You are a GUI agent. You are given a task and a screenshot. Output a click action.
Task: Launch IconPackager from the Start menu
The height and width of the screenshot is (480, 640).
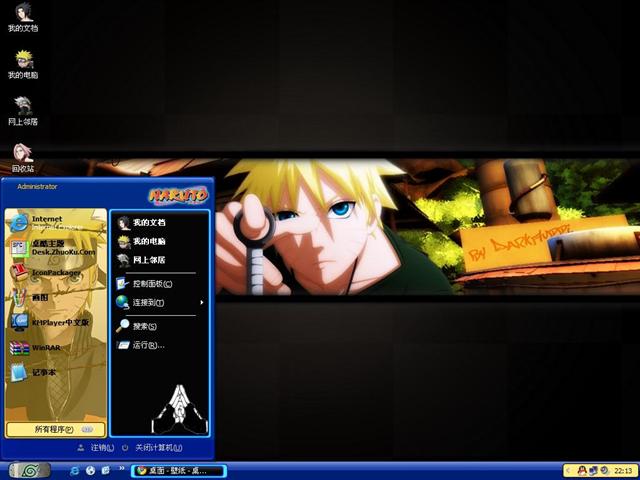(56, 272)
